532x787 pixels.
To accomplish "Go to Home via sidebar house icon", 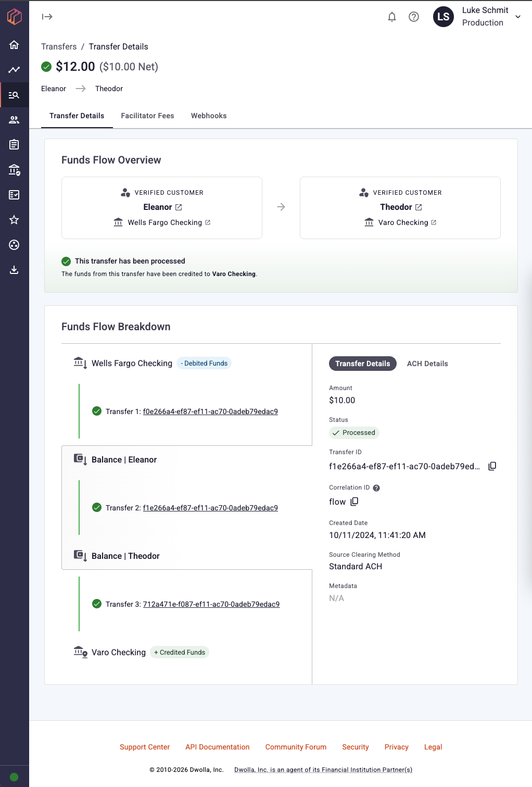I will pos(14,45).
